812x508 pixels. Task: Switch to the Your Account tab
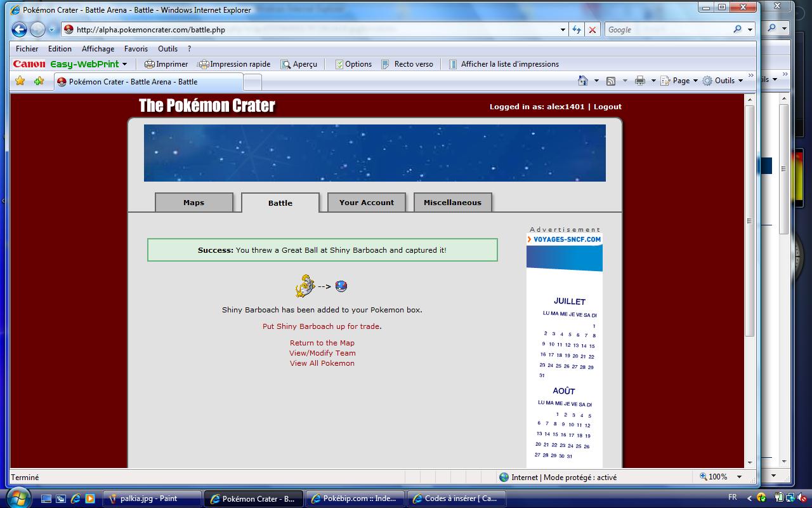[x=367, y=203]
